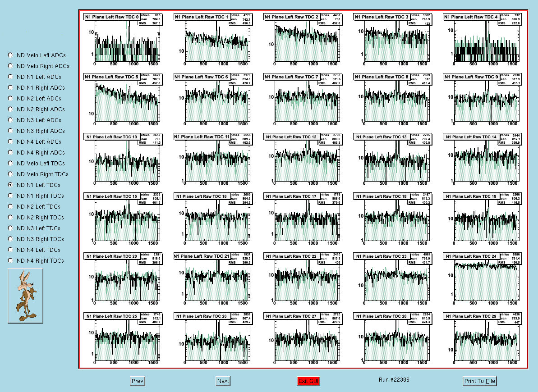The image size is (538, 392).
Task: Open the N1 Plane Left Raw TDC 14 plot
Action: (482, 159)
